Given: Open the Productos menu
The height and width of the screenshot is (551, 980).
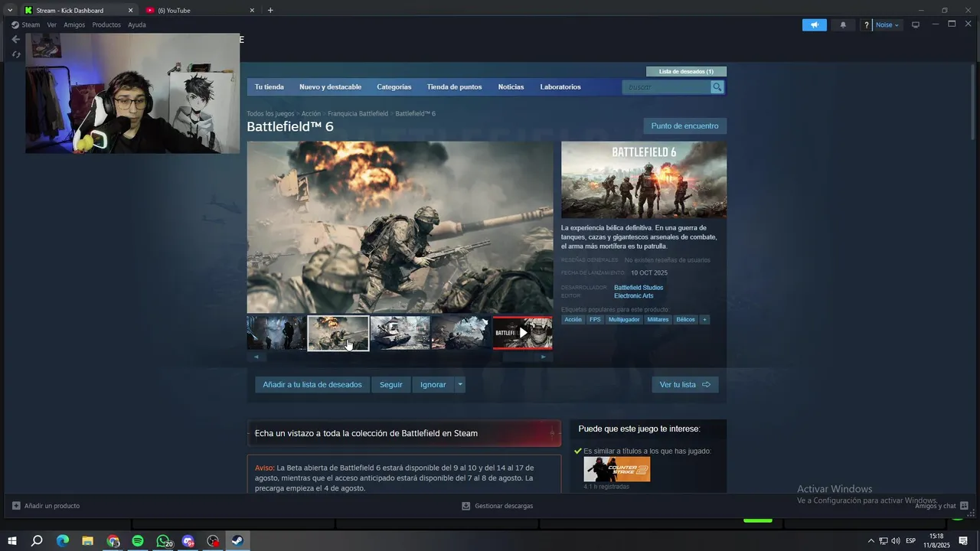Looking at the screenshot, I should pos(106,24).
